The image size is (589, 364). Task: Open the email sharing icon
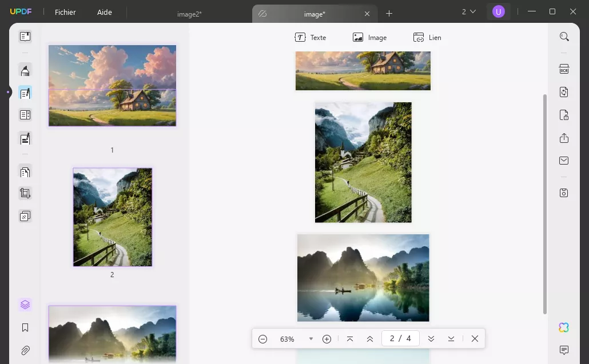point(564,161)
